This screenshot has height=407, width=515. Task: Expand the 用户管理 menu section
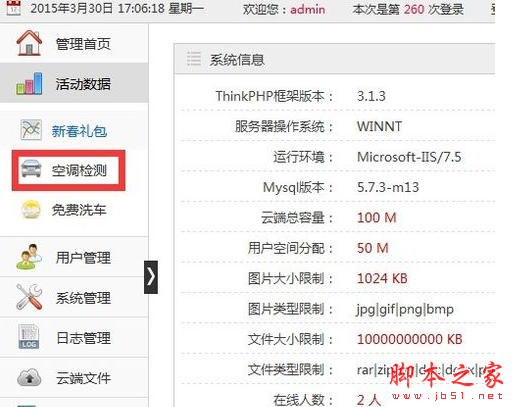click(x=74, y=257)
